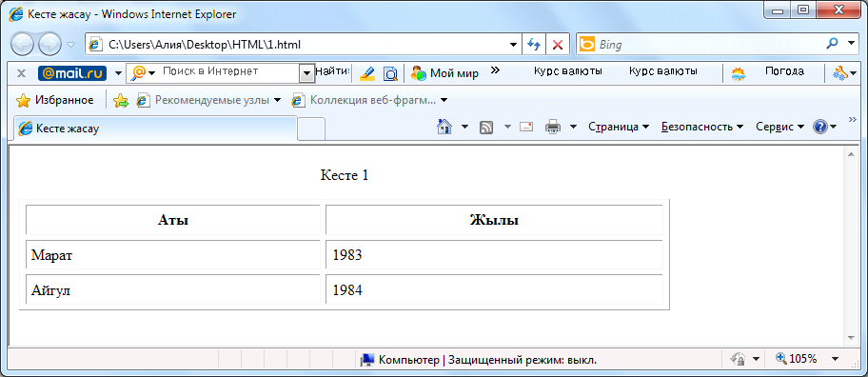Click the @mail.ru logo button
The width and height of the screenshot is (868, 377).
coord(72,73)
